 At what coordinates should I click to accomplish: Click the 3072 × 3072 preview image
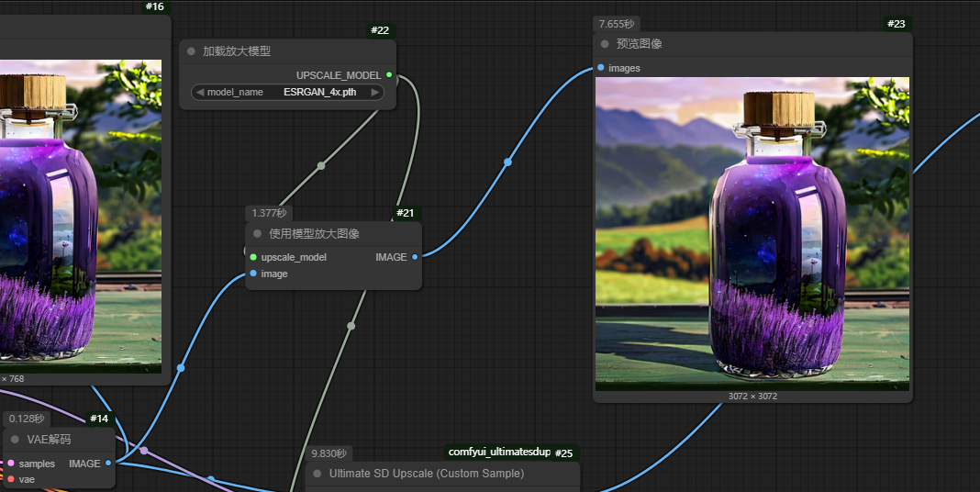tap(752, 233)
